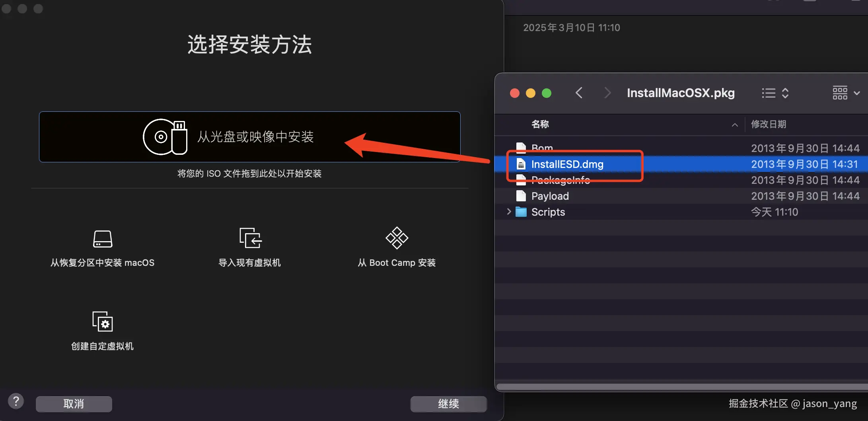Click the Payload document icon
Screen dimensions: 868x421
click(521, 196)
